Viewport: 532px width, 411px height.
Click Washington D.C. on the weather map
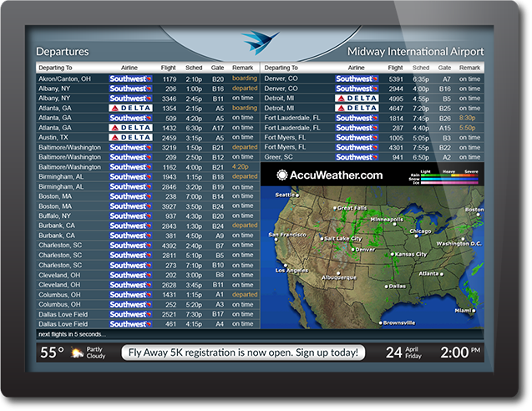click(459, 243)
